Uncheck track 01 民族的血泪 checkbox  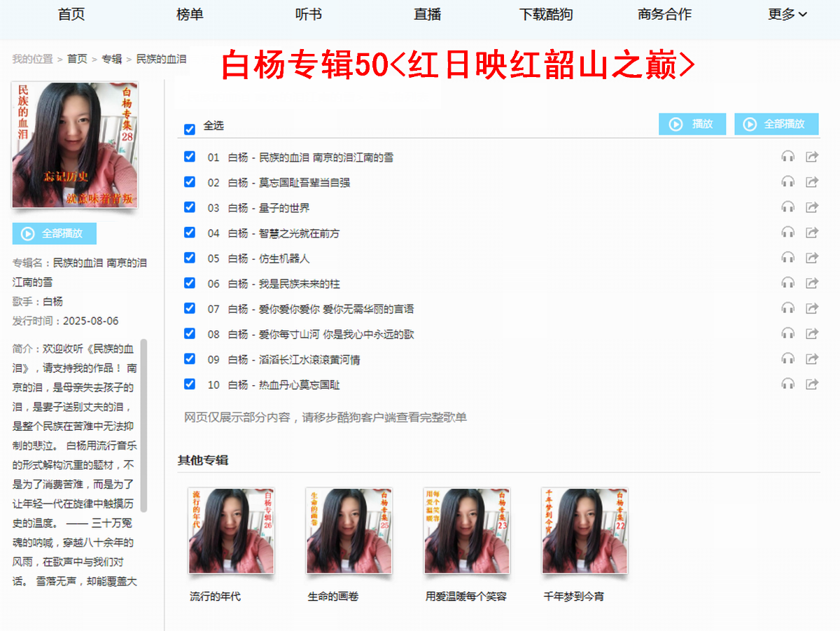click(189, 156)
